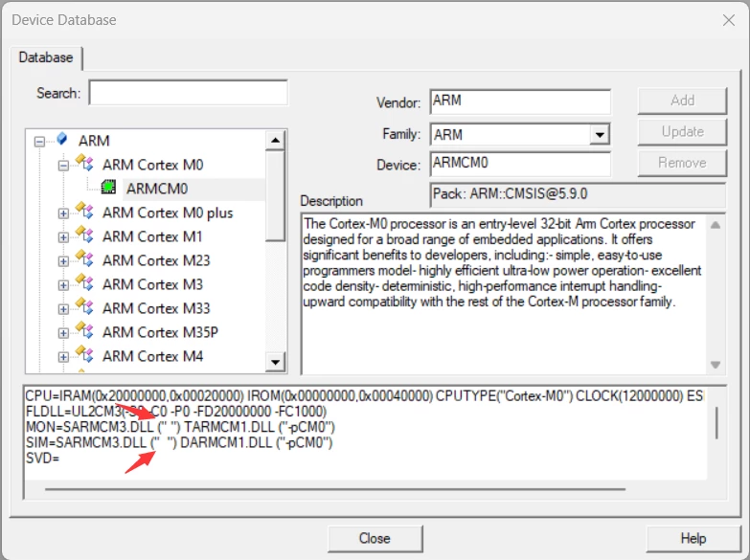The image size is (750, 560).
Task: Switch to the Database tab
Action: tap(46, 57)
